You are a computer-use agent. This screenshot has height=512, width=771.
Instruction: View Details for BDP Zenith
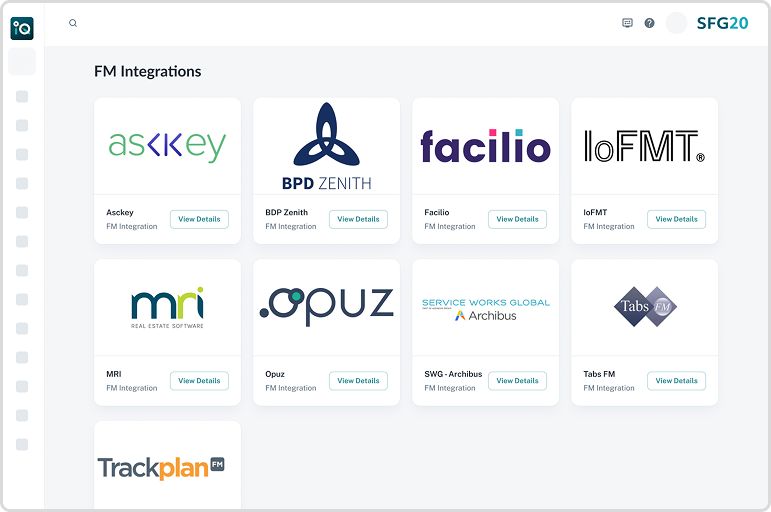(x=358, y=219)
